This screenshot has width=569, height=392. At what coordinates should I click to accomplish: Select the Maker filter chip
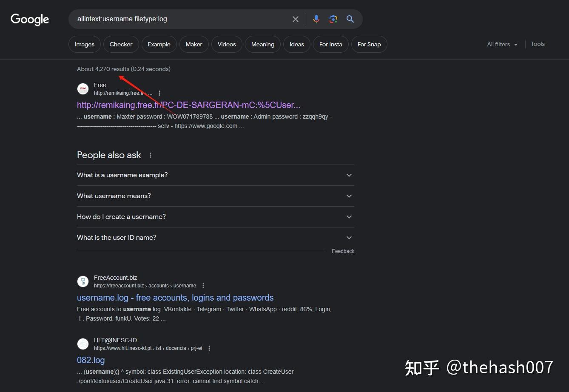pos(194,44)
